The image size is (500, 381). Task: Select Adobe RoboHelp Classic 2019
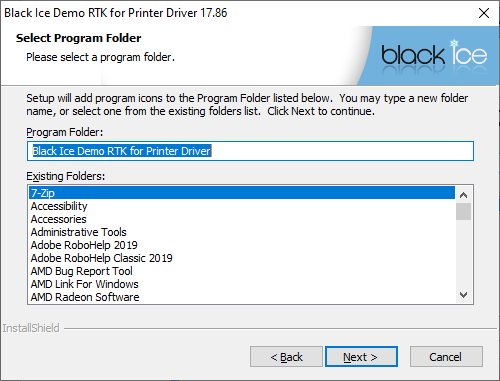242,258
